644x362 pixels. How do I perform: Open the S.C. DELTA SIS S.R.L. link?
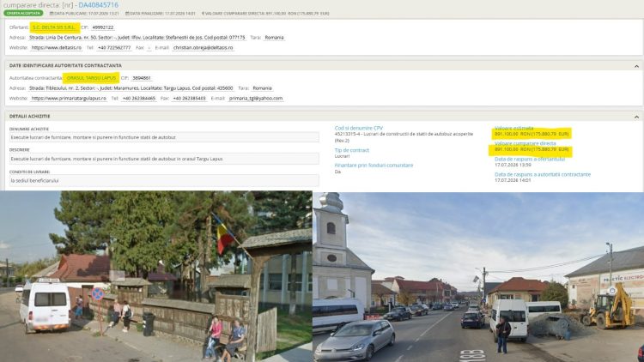[x=55, y=27]
